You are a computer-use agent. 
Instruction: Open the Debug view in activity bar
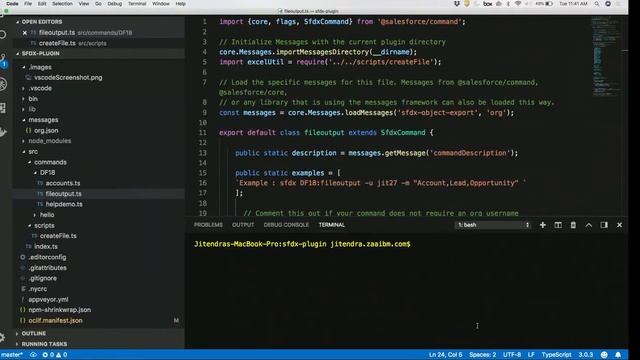(3, 84)
